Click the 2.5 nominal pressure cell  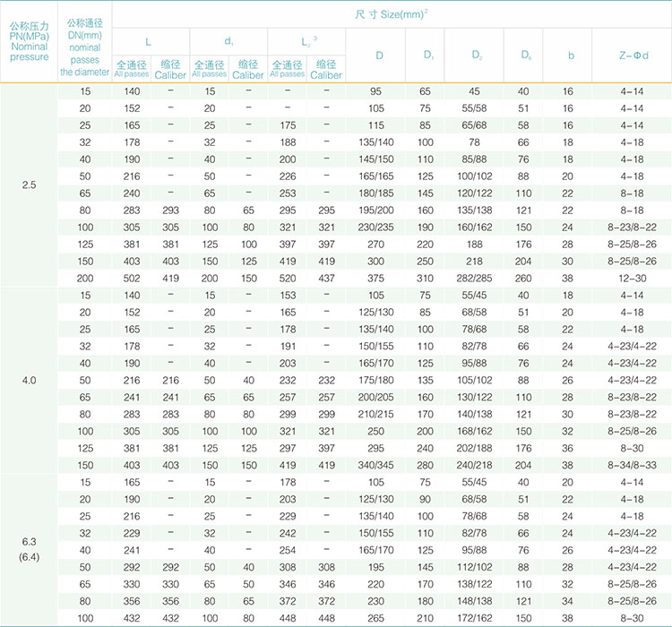29,185
